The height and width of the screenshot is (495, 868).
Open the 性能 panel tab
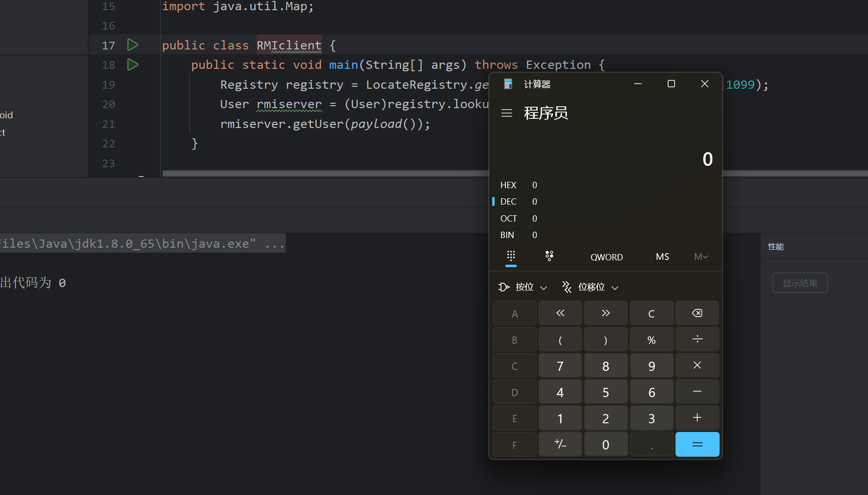click(776, 247)
